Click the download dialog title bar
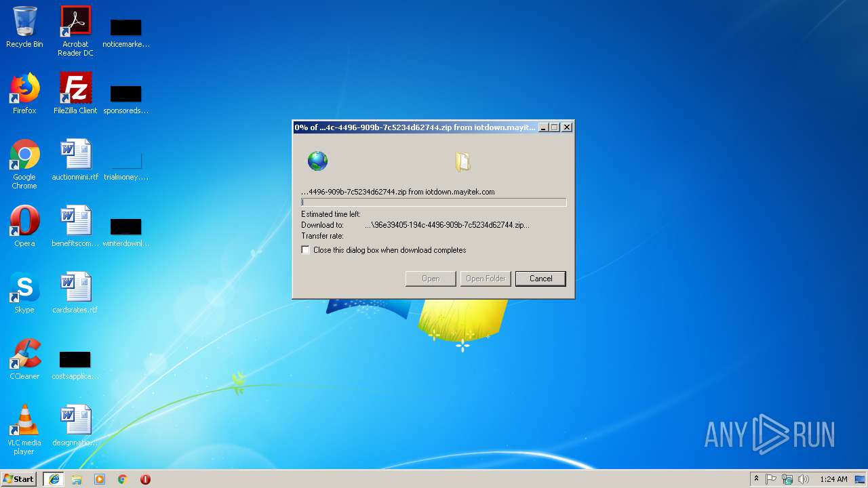This screenshot has width=868, height=488. [414, 127]
